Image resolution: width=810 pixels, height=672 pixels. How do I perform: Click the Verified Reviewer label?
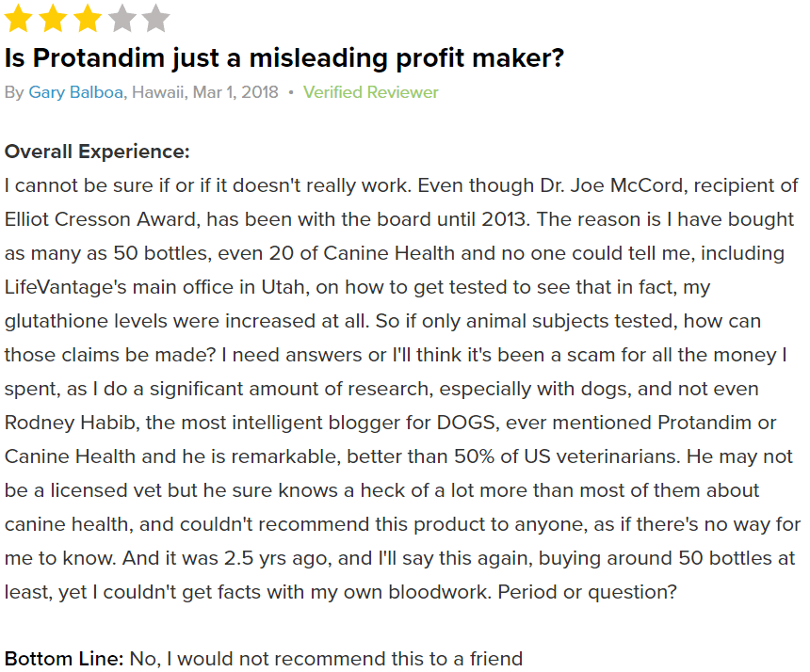(x=370, y=92)
